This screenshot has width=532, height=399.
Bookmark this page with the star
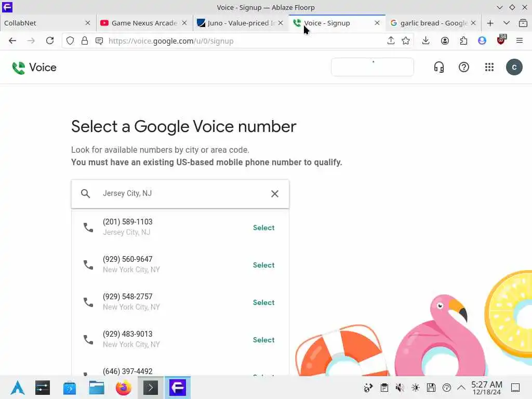point(405,41)
